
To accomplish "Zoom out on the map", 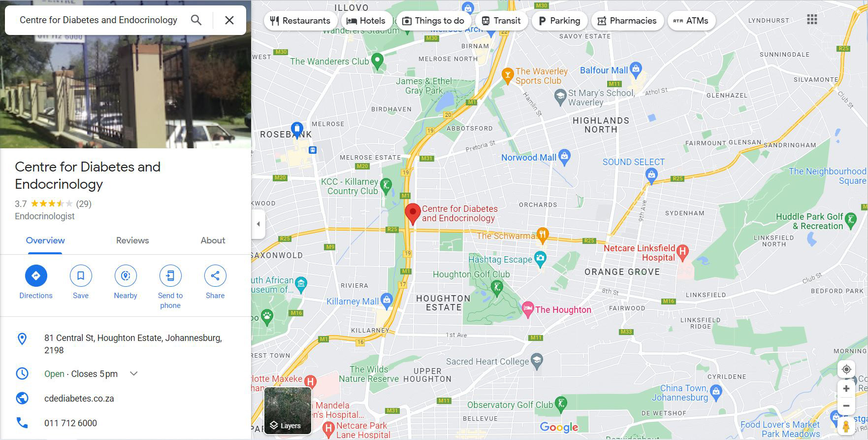I will click(x=846, y=406).
